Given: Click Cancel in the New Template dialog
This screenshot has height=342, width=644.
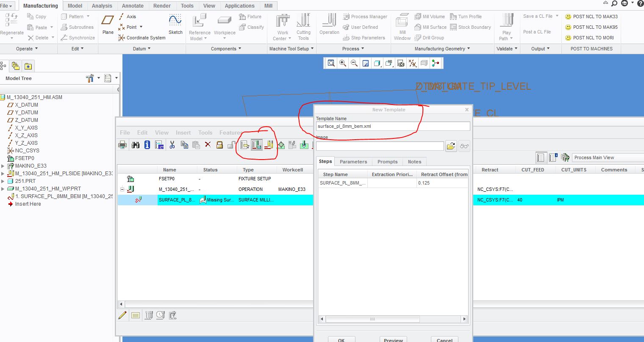Looking at the screenshot, I should click(444, 339).
